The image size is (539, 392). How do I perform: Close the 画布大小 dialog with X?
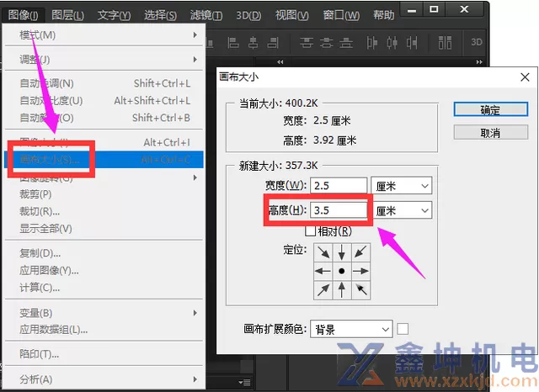tap(525, 77)
